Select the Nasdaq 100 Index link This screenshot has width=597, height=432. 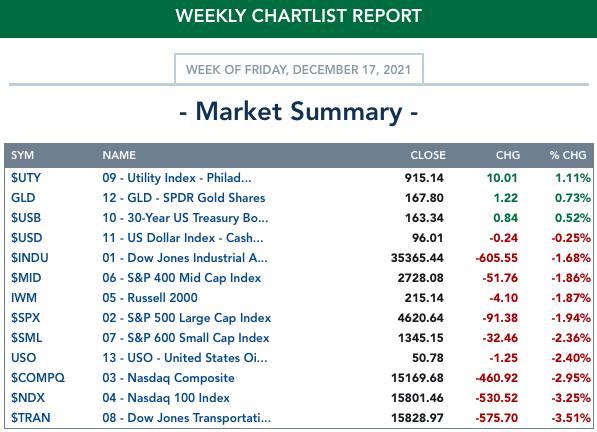point(166,398)
